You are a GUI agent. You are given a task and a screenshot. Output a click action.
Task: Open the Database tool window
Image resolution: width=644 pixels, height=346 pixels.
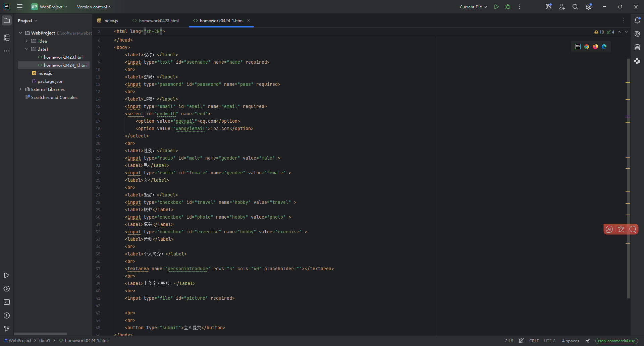[x=637, y=47]
